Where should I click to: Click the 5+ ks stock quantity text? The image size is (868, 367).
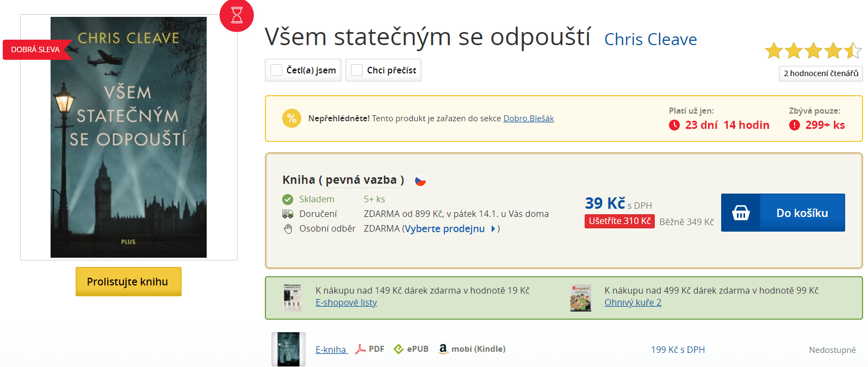point(374,200)
